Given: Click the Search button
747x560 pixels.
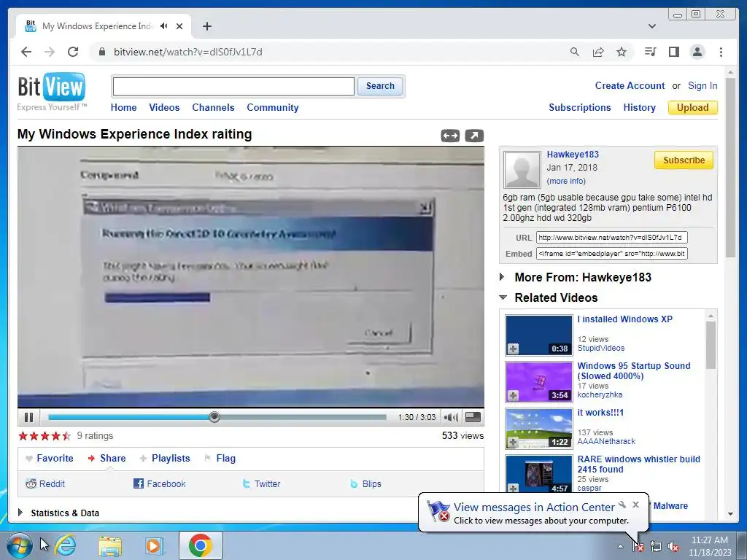Looking at the screenshot, I should point(380,86).
